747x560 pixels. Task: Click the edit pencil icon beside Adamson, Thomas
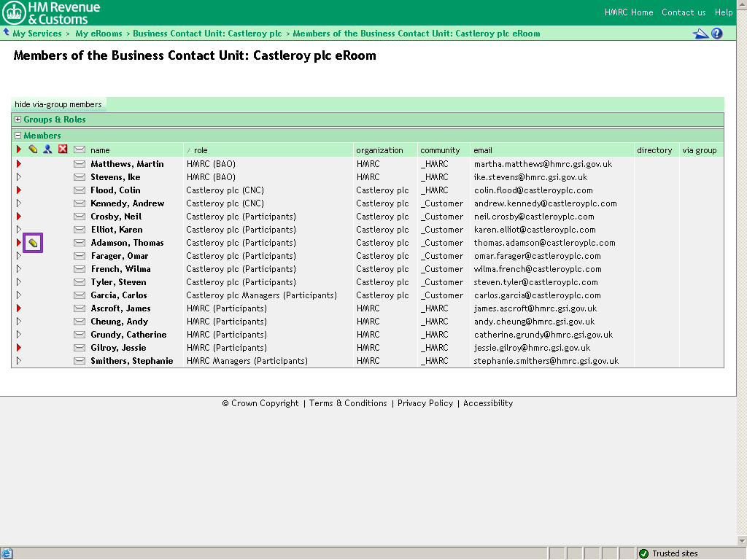click(34, 243)
